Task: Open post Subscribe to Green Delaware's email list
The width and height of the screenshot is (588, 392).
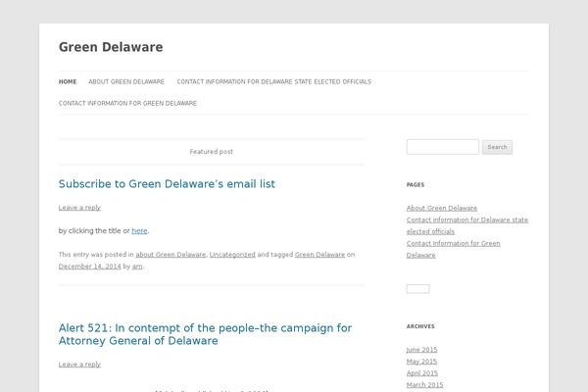Action: 167,184
